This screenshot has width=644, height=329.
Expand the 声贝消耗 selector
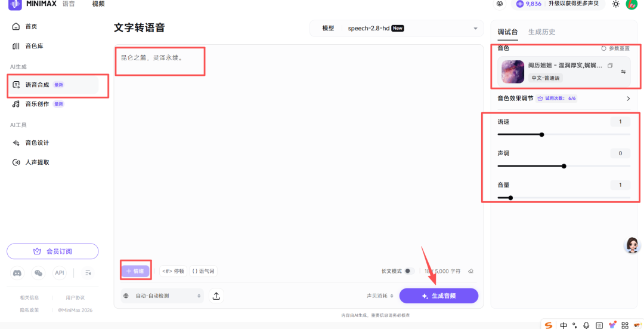point(380,296)
